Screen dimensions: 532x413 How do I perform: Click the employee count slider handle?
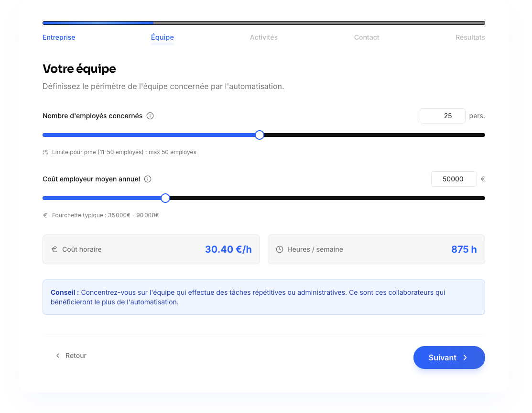click(x=260, y=135)
